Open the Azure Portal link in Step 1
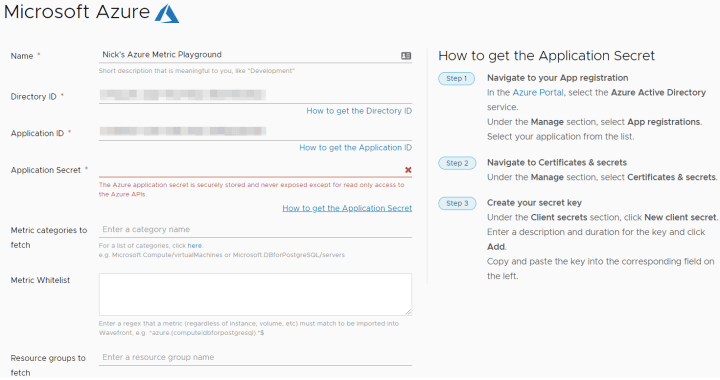This screenshot has height=380, width=720. [x=538, y=92]
